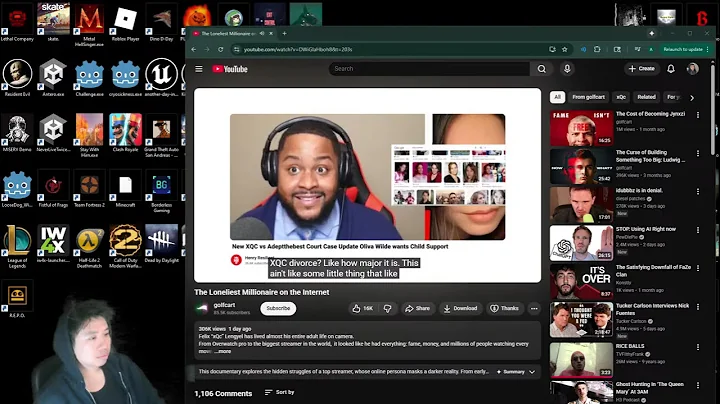Viewport: 720px width, 404px height.
Task: Open options for 'The Cost of Becoming Jynxzi'
Action: tap(698, 115)
